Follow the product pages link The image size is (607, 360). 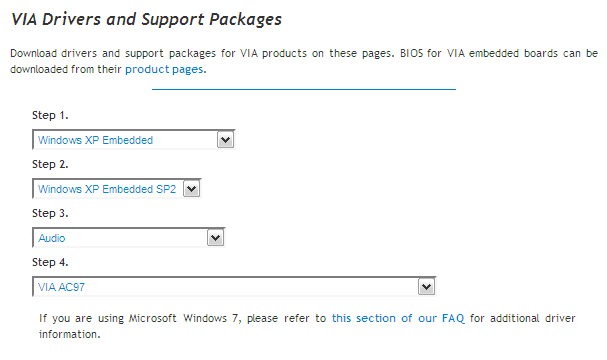(x=164, y=69)
